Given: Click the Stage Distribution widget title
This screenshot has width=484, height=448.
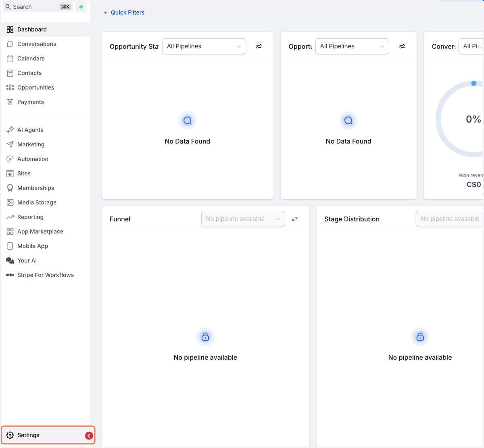Looking at the screenshot, I should (x=352, y=219).
